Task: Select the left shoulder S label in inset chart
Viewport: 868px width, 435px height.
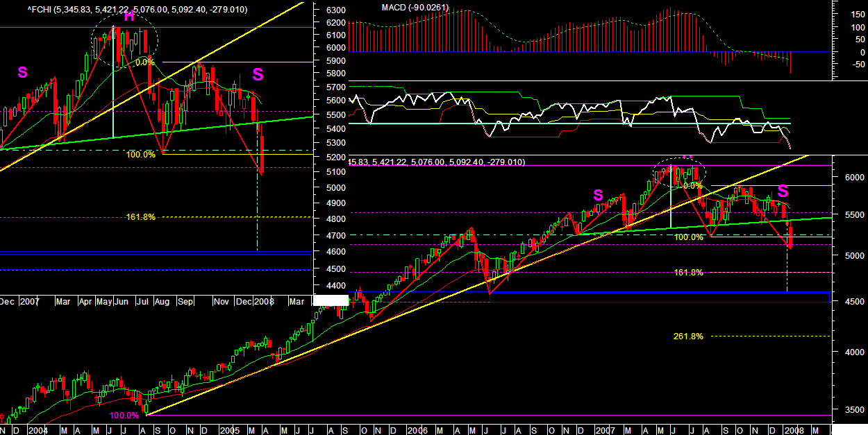Action: [x=22, y=72]
